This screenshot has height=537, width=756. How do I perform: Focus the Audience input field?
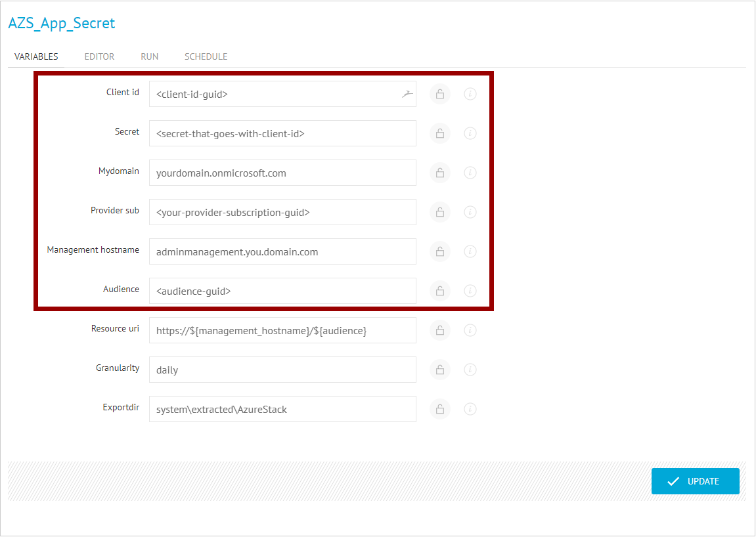click(282, 291)
